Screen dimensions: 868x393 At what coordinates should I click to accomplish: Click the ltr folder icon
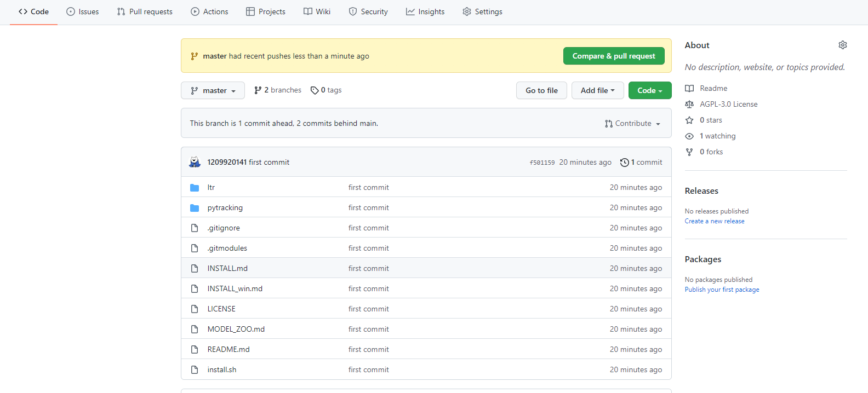pyautogui.click(x=195, y=187)
